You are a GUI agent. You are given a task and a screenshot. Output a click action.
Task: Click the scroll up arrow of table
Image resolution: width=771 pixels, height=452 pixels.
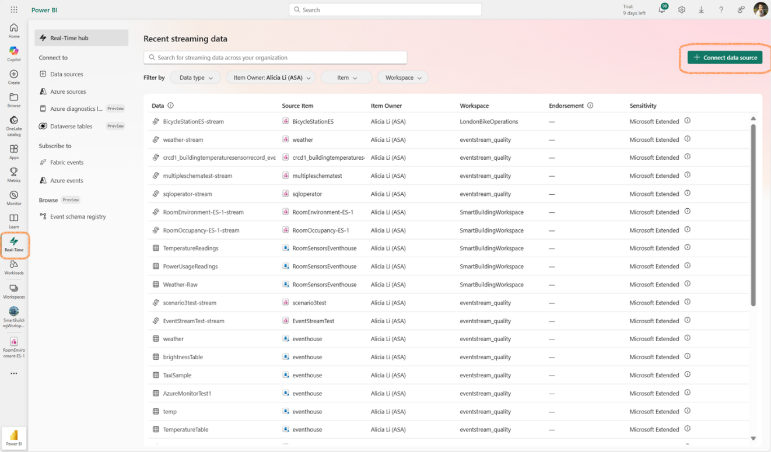tap(753, 119)
